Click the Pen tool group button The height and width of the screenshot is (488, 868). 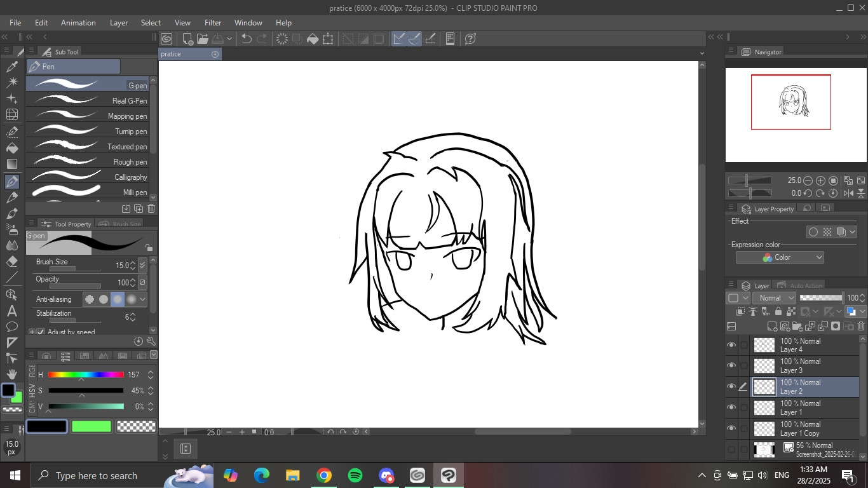pyautogui.click(x=73, y=66)
